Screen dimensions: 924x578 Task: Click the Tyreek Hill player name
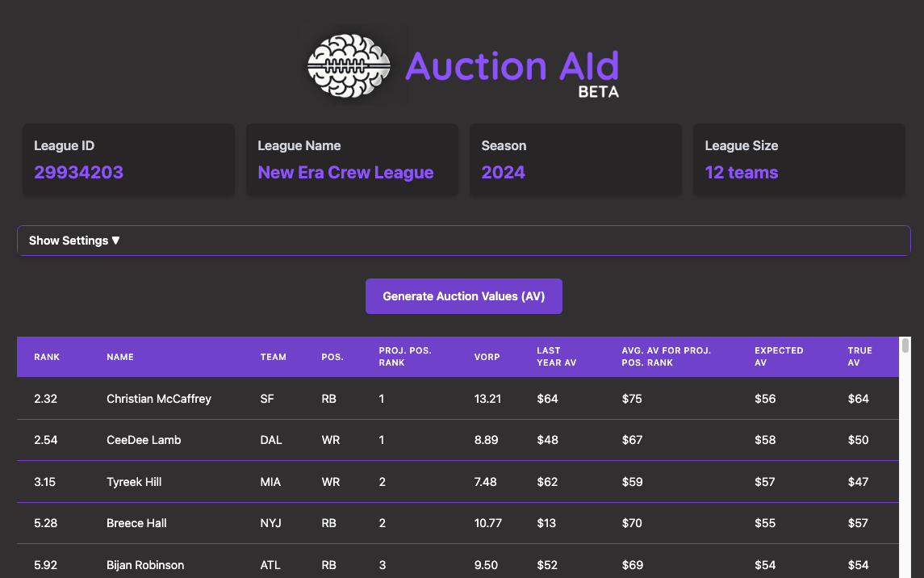(x=134, y=482)
